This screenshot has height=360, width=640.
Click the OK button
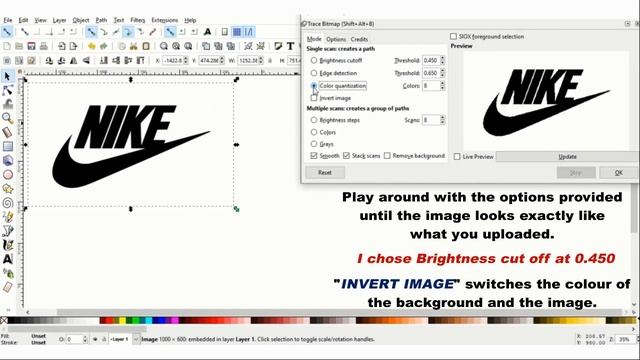pyautogui.click(x=619, y=172)
